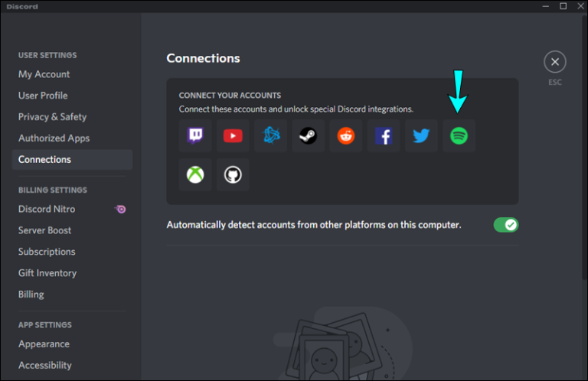
Task: Link your GitHub account
Action: (233, 174)
